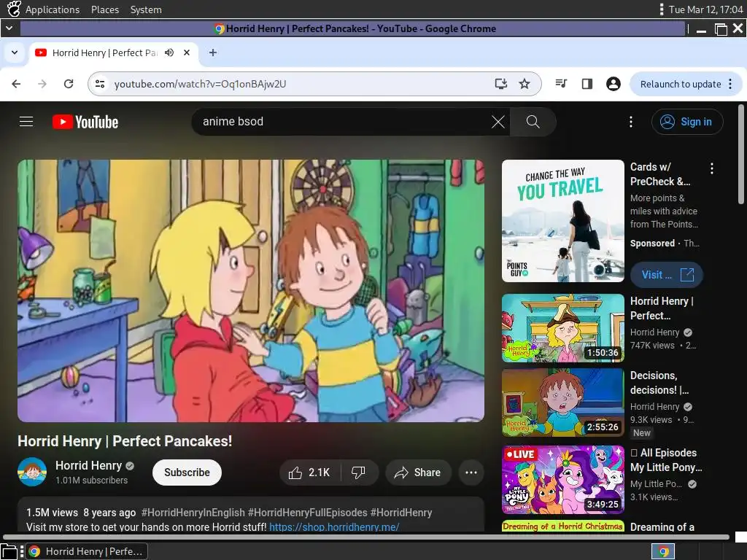Open Chrome's three-dot menu by Relaunch to update
The height and width of the screenshot is (560, 747).
(730, 85)
